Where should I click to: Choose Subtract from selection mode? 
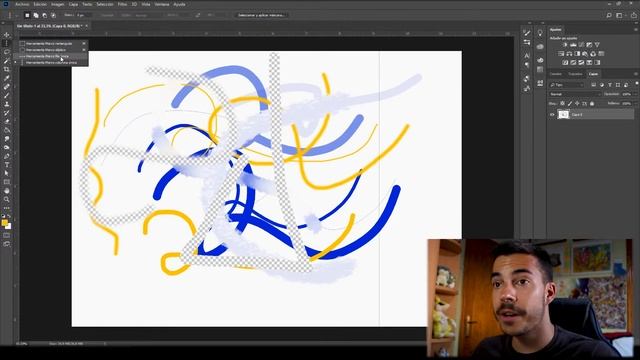tap(44, 16)
